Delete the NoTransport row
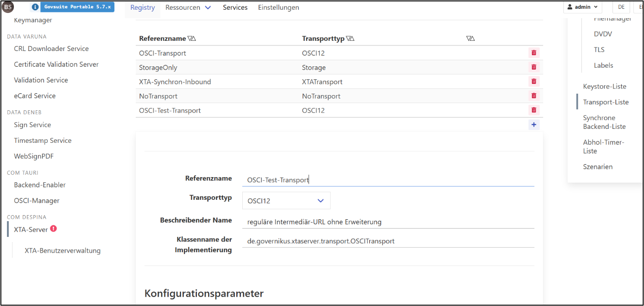 [x=534, y=96]
